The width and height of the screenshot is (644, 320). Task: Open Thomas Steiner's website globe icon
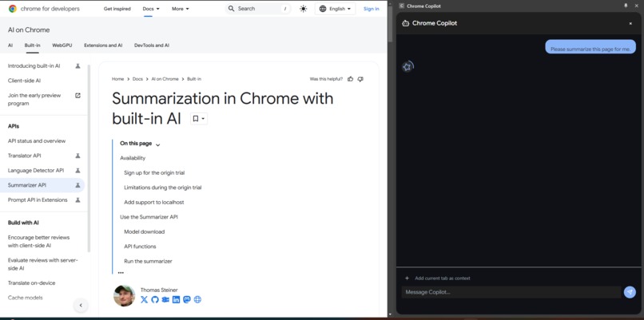[197, 300]
